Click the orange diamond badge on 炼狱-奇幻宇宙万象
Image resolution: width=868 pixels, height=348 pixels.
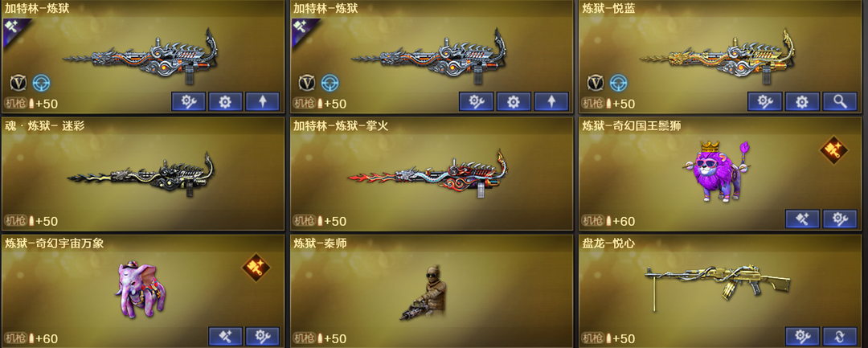point(256,268)
